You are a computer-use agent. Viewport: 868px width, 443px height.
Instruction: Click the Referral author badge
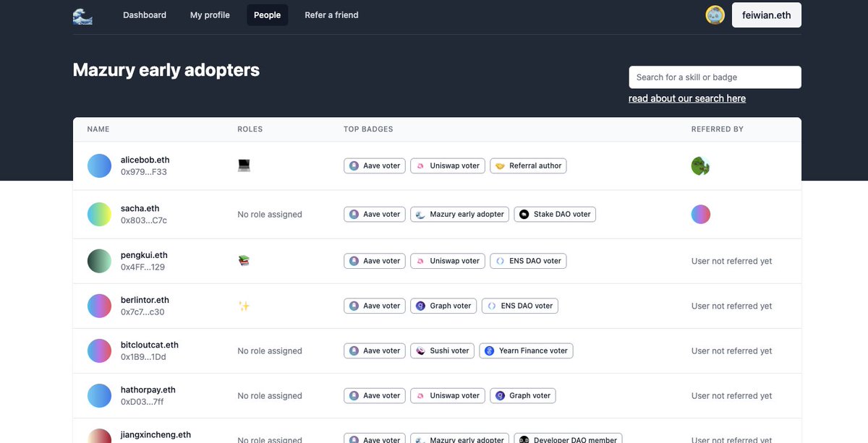tap(528, 165)
